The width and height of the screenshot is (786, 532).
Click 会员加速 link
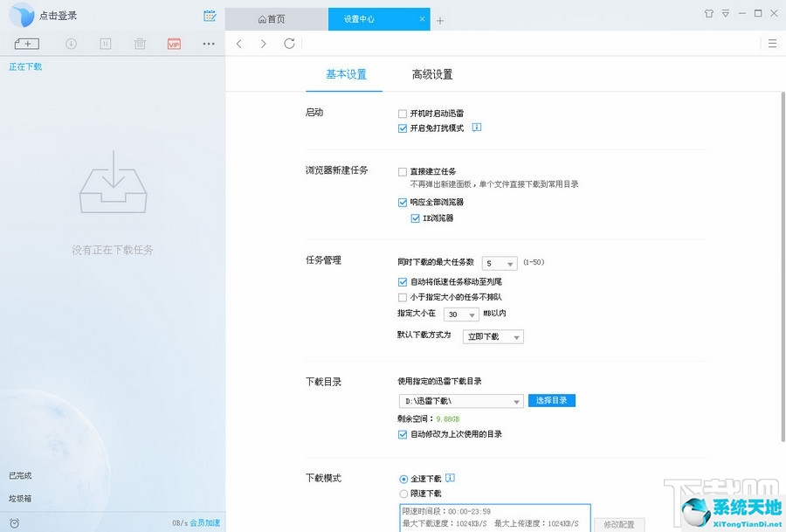pos(204,522)
